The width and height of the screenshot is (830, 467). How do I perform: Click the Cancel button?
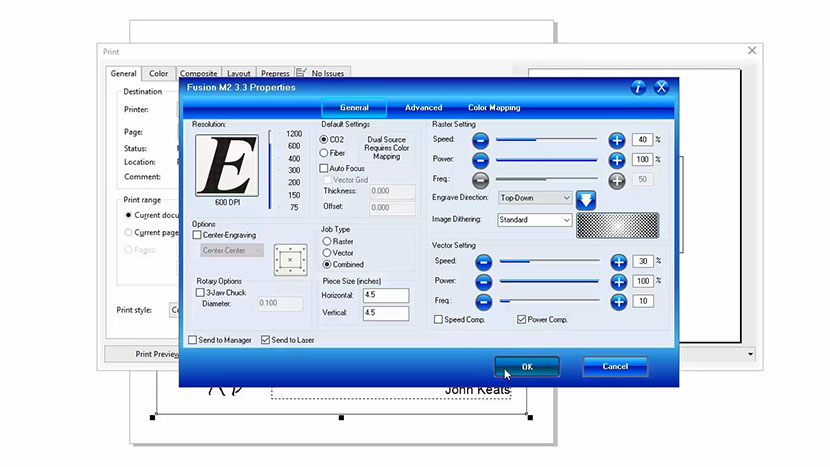[615, 367]
